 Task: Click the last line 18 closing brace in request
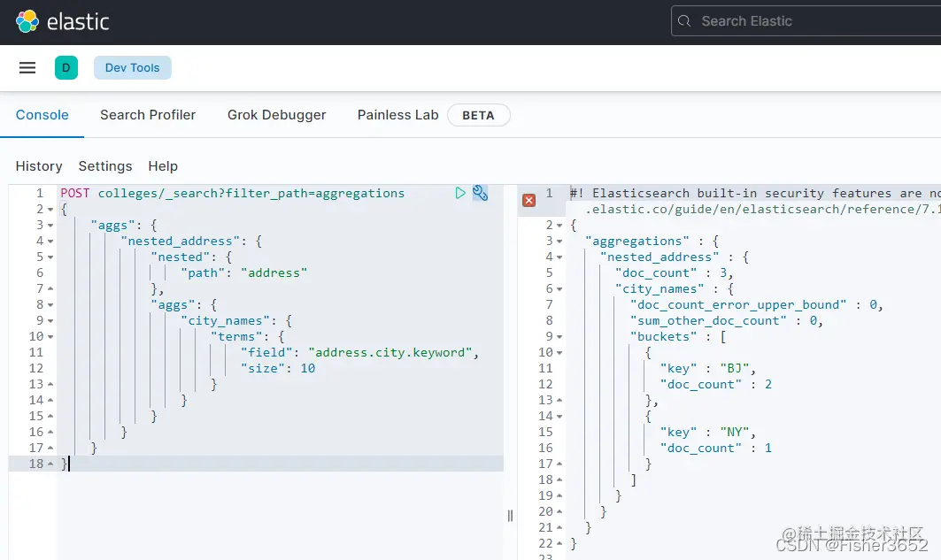64,464
